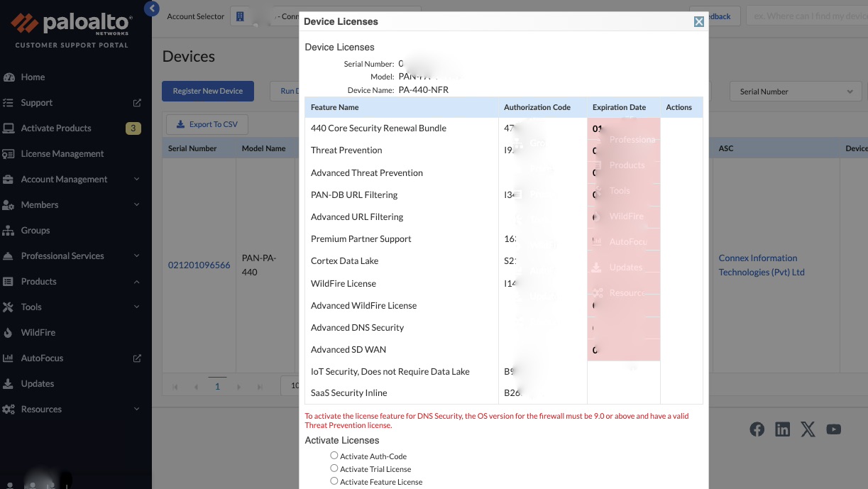Open the LinkedIn social icon
This screenshot has height=489, width=868.
(x=782, y=429)
